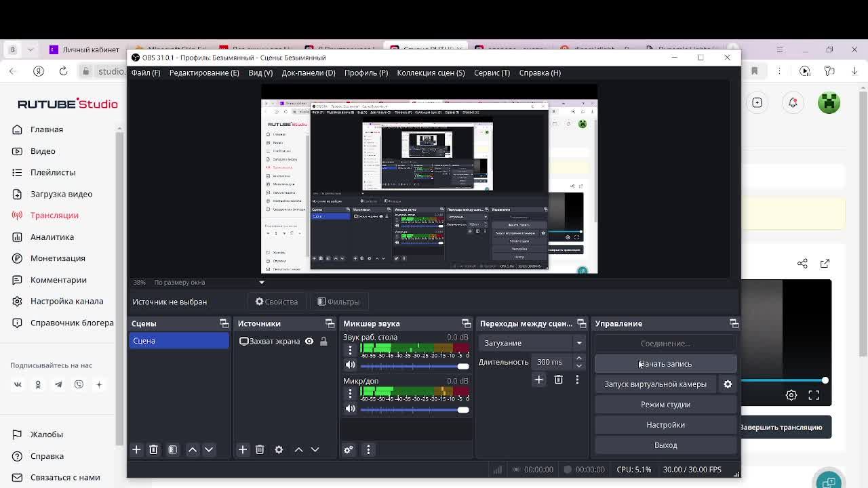This screenshot has height=488, width=868.
Task: Click Rutube player progress bar
Action: pyautogui.click(x=785, y=380)
